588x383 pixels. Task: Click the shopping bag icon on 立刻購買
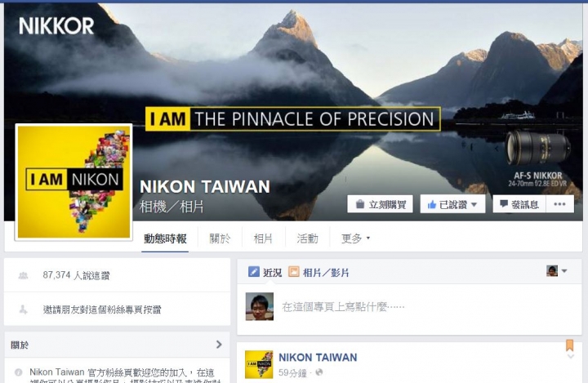(x=359, y=204)
